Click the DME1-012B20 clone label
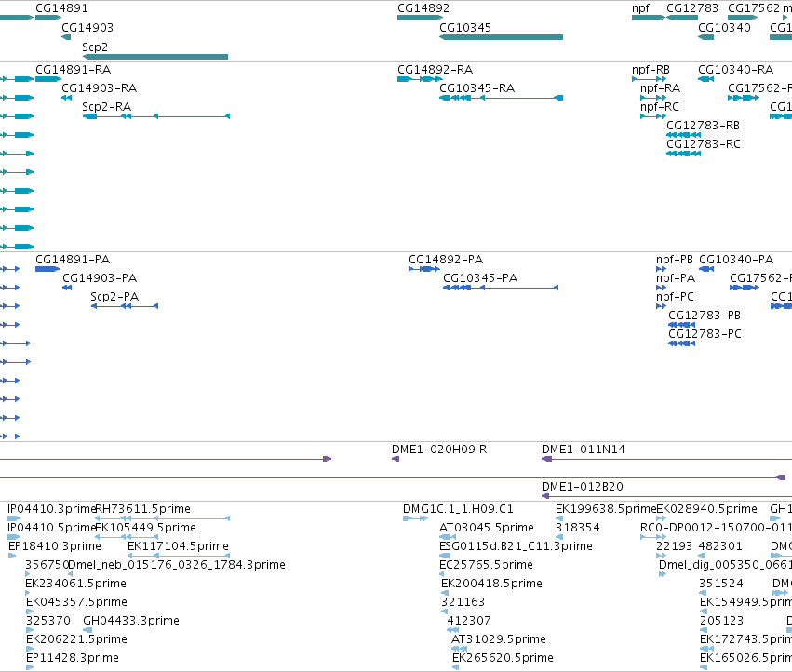Screen dimensions: 792x672 point(583,487)
